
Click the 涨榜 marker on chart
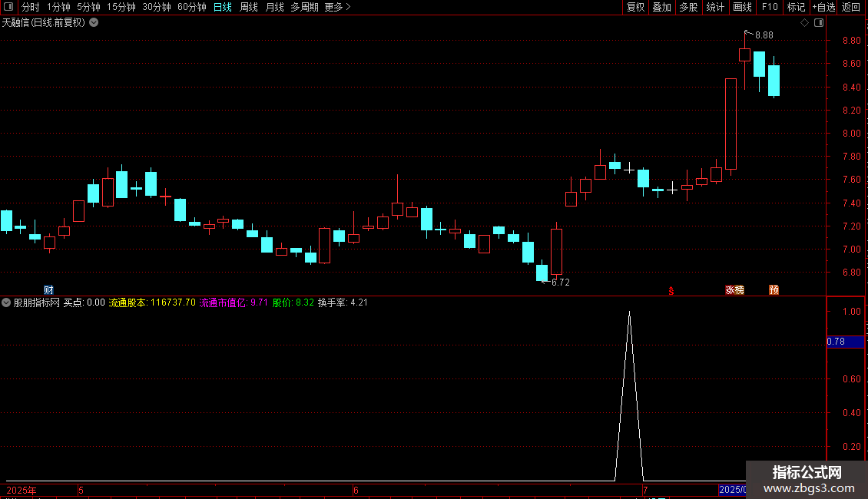click(x=734, y=290)
